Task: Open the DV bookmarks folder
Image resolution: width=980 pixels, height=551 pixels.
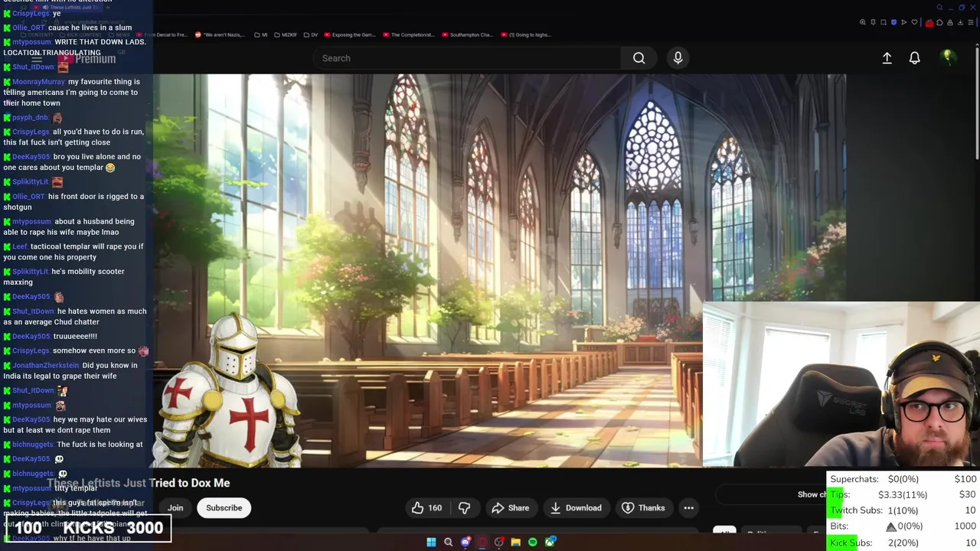Action: click(311, 34)
